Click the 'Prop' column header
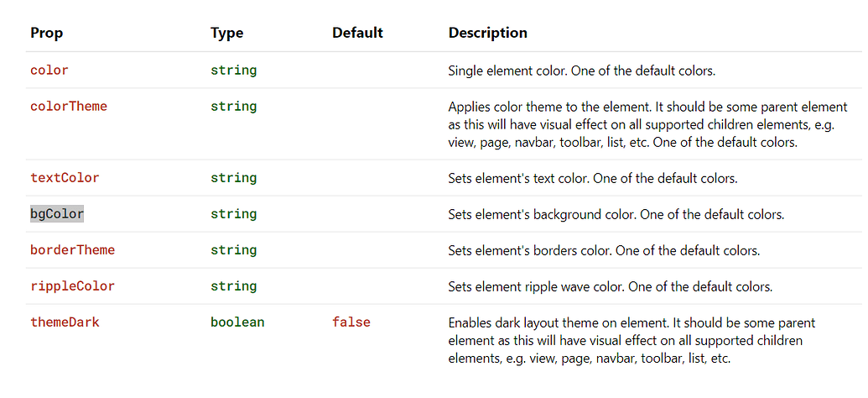 46,33
